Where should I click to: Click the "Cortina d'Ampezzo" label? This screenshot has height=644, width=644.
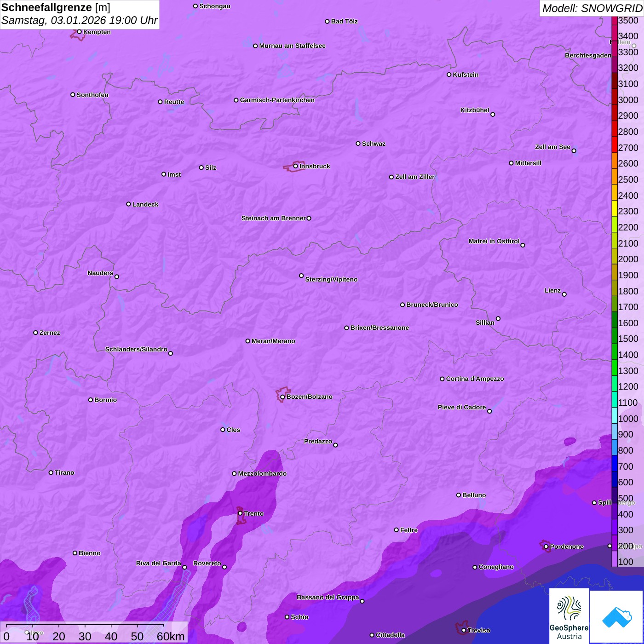[x=475, y=379]
